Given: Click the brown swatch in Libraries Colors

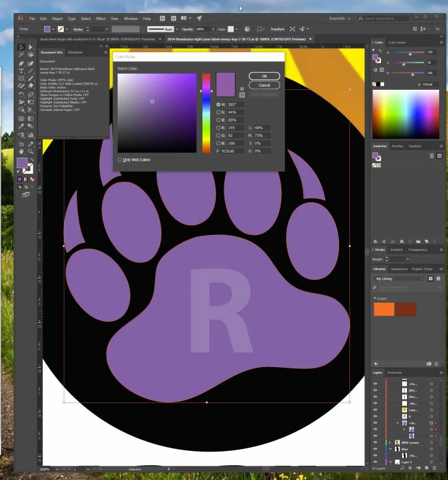Looking at the screenshot, I should tap(405, 309).
